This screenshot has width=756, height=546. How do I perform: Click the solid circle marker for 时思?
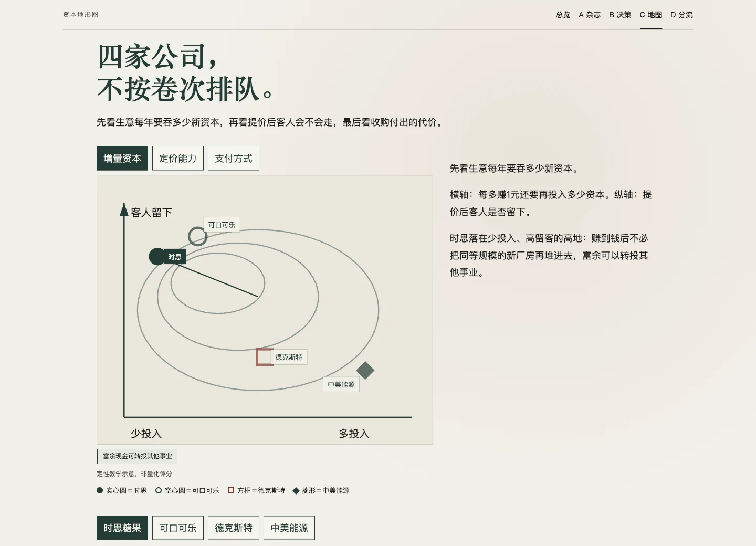(x=157, y=257)
